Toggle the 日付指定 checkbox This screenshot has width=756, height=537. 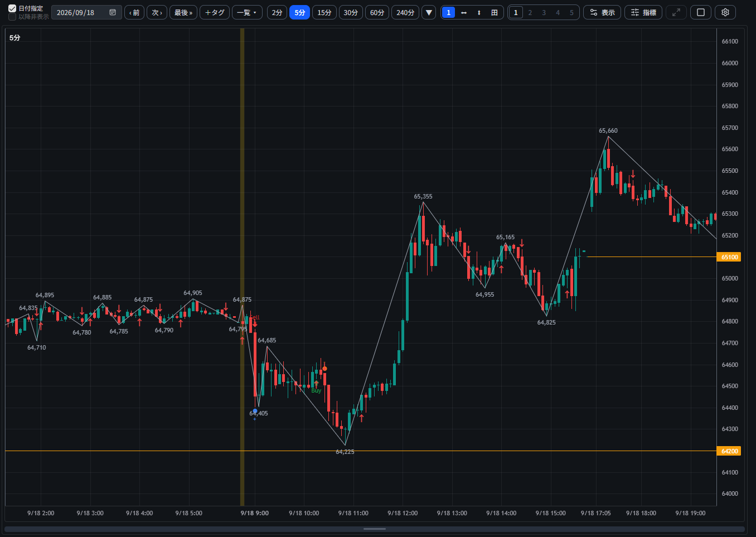(12, 8)
